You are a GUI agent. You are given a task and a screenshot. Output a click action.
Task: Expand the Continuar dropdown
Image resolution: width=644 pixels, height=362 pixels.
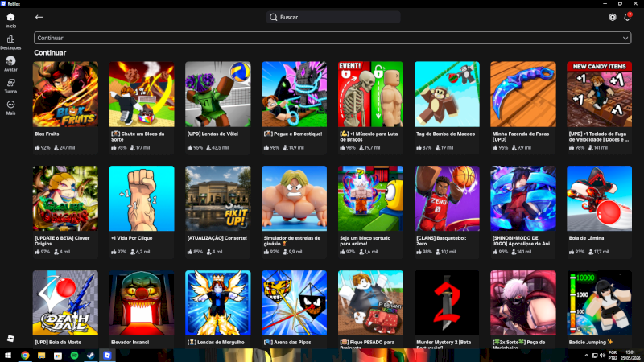point(332,38)
